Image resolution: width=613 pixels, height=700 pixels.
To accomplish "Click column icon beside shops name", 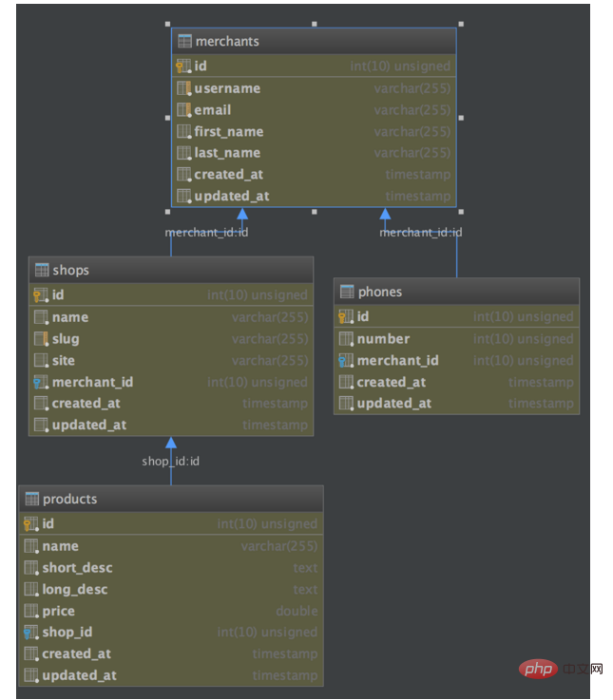I will (x=41, y=317).
